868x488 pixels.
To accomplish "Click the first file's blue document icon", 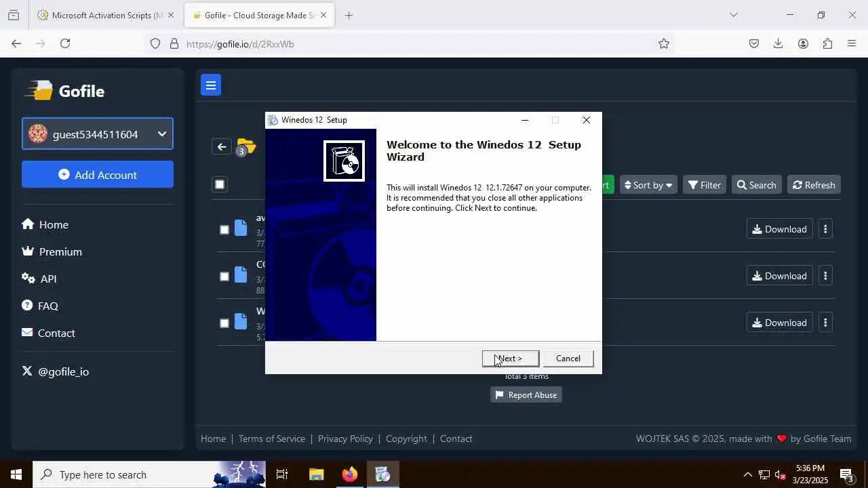I will point(241,228).
